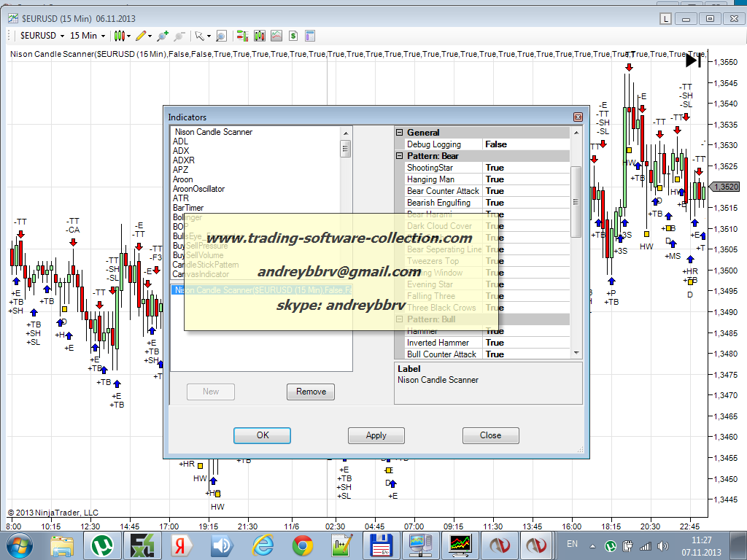
Task: Click the data box toolbar icon
Action: 220,35
